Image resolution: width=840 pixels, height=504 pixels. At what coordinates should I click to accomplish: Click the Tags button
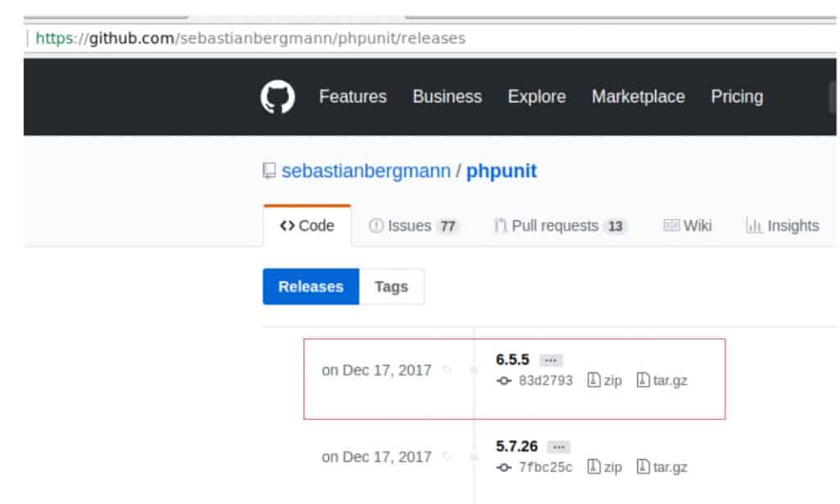click(391, 286)
